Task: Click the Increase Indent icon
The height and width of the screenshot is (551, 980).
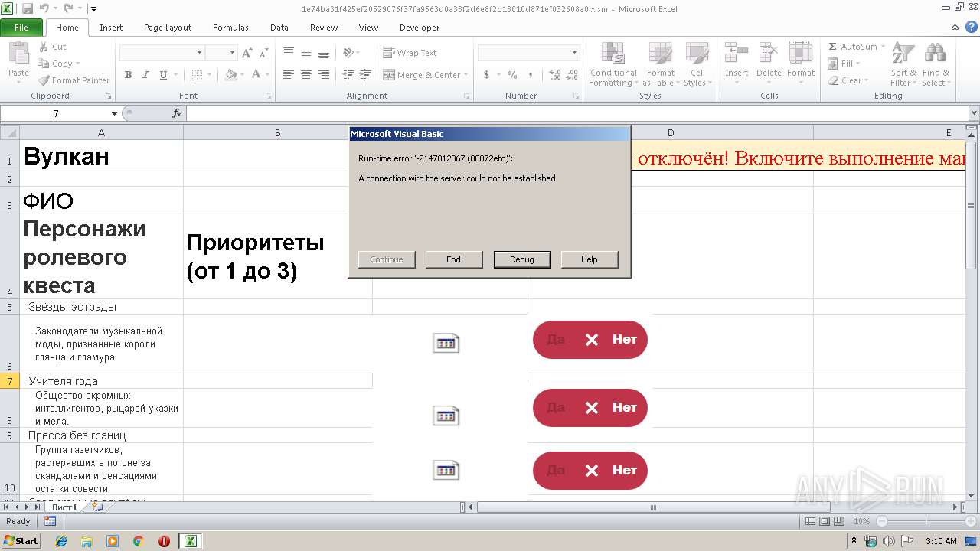Action: (x=366, y=75)
